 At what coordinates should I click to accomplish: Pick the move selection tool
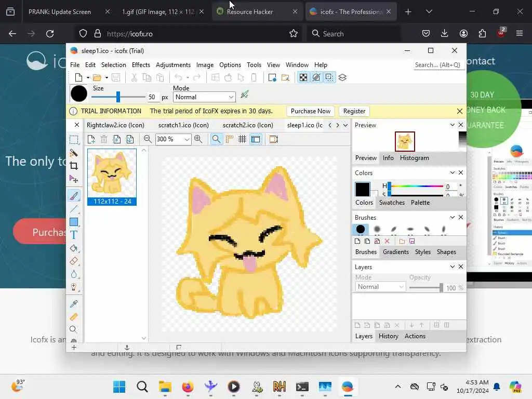click(74, 179)
